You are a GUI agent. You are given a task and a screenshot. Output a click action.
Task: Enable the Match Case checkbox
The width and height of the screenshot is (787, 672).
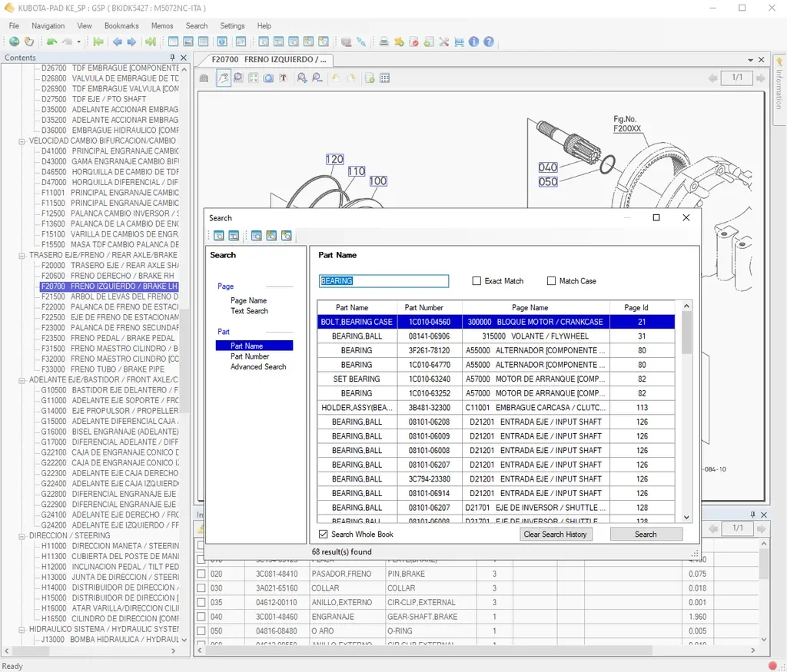pyautogui.click(x=552, y=281)
